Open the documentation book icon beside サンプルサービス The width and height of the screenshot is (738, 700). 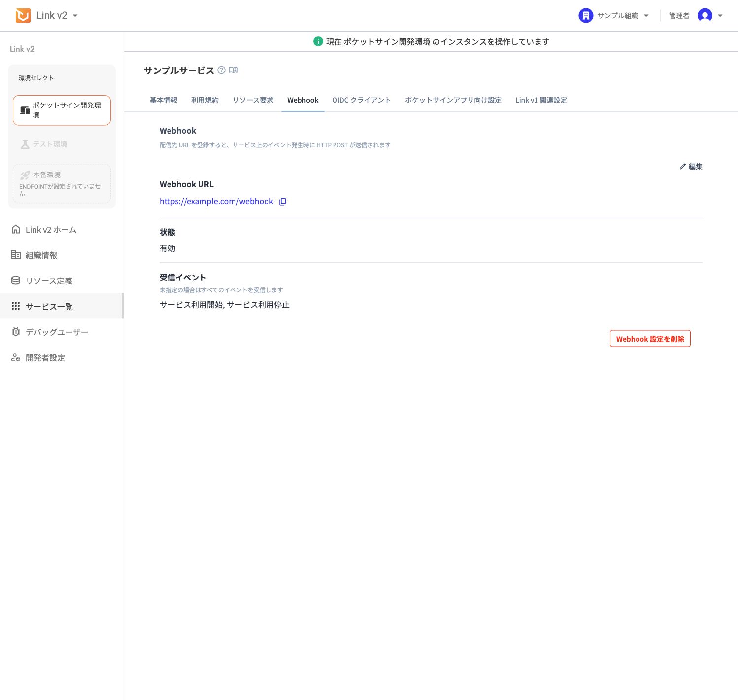[234, 70]
